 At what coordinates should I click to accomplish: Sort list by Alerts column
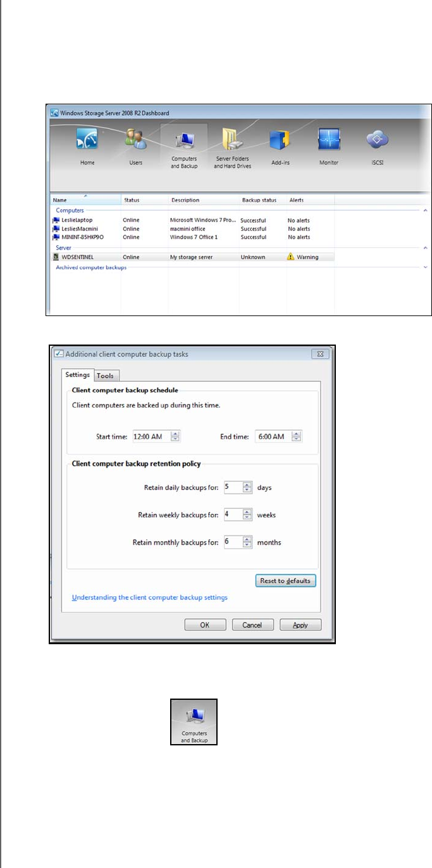[x=311, y=200]
